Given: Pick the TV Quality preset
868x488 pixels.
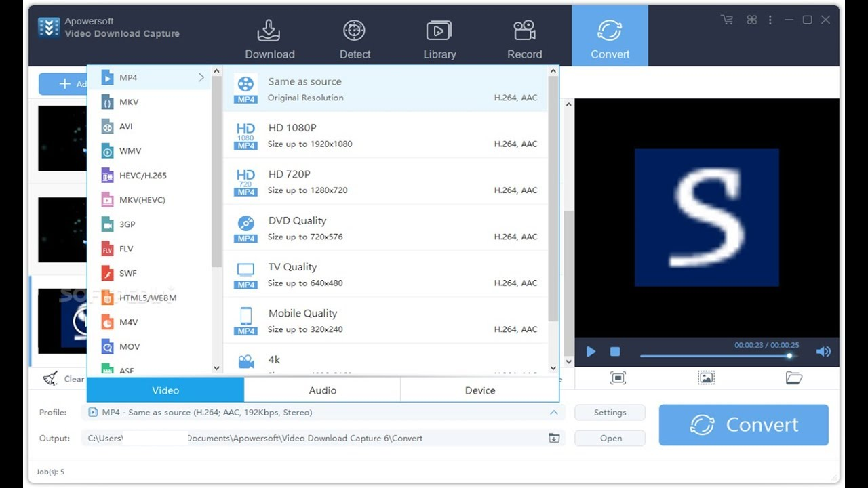Looking at the screenshot, I should click(x=385, y=274).
